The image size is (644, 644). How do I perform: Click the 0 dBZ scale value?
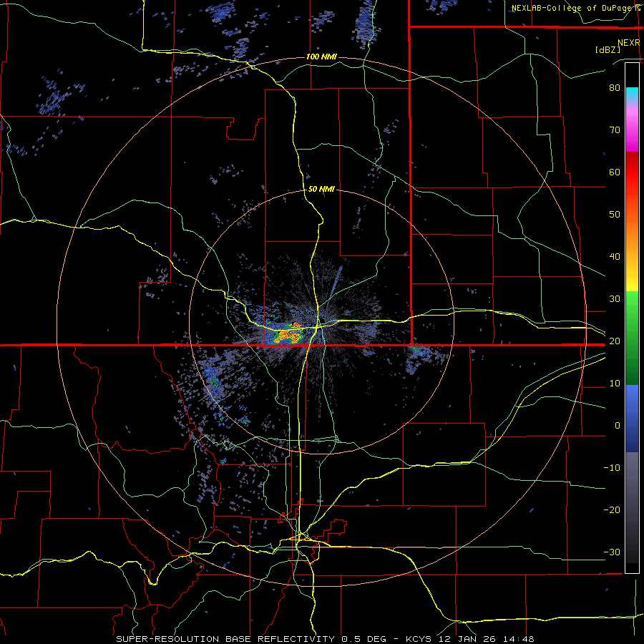coord(618,426)
